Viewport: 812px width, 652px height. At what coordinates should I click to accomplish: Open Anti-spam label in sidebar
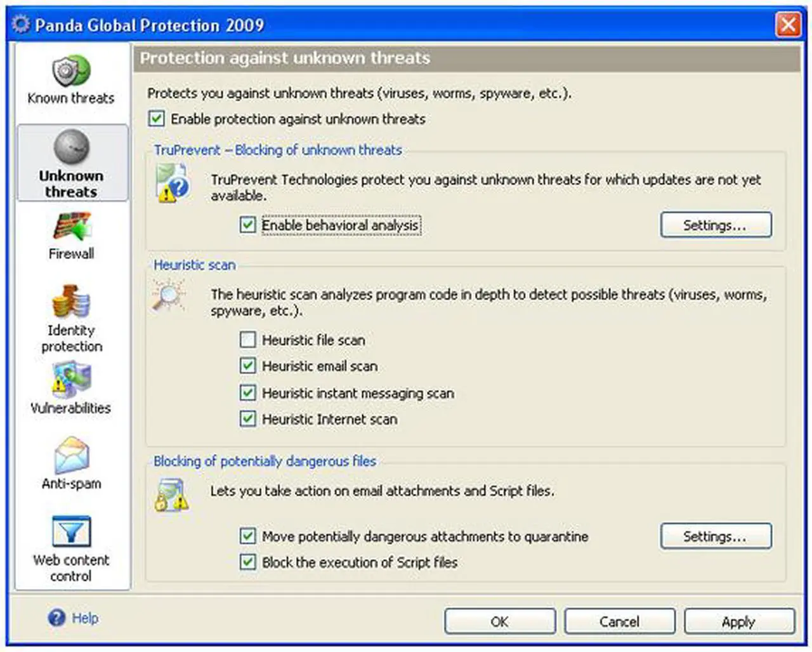click(x=72, y=484)
